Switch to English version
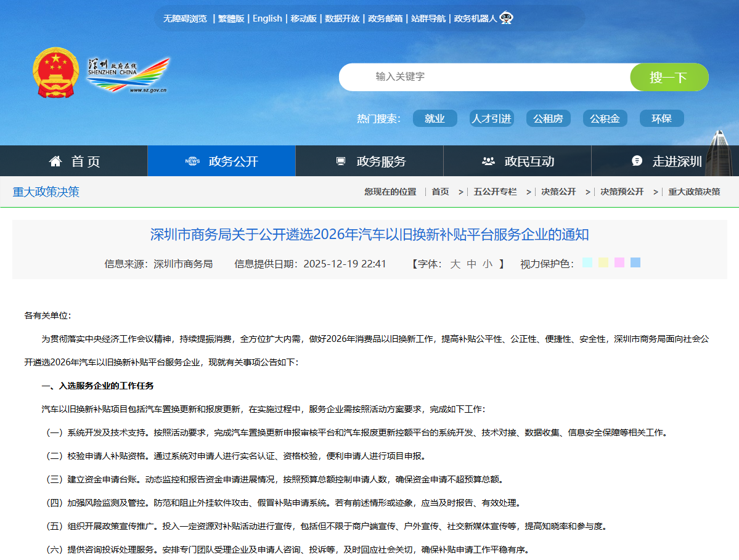739x560 pixels. [267, 18]
